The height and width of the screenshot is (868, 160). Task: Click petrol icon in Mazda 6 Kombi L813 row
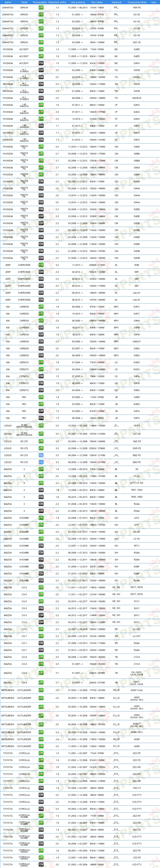[x=41, y=518]
